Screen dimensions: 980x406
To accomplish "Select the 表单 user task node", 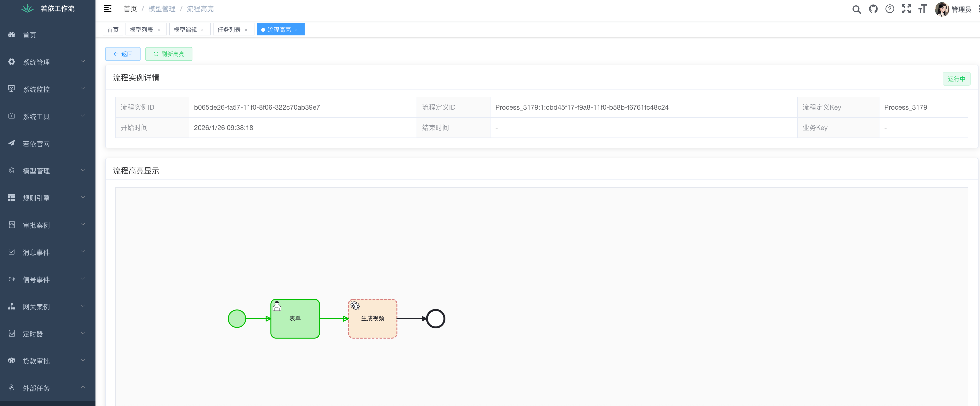I will [x=295, y=318].
